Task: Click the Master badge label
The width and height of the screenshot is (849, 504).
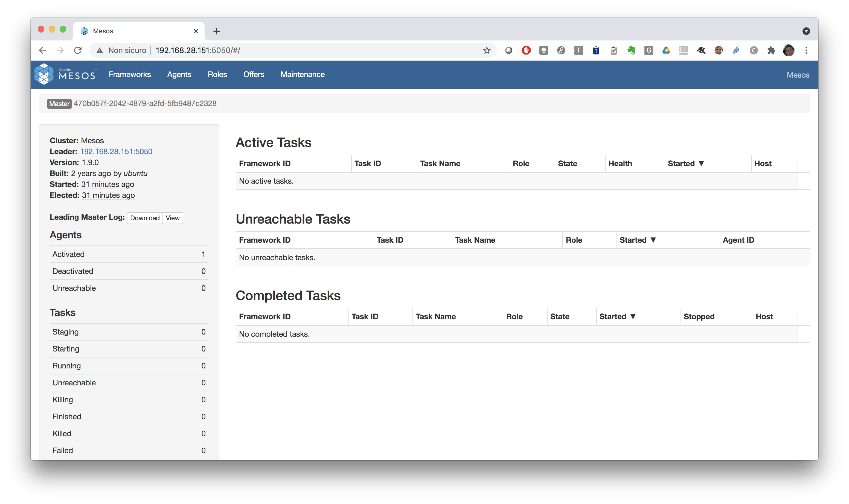Action: 59,104
